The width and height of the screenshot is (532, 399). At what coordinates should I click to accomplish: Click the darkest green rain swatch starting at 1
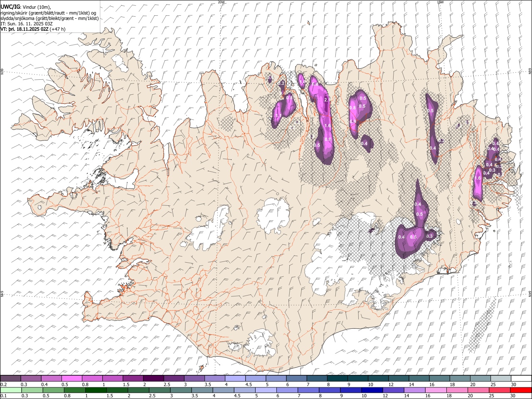click(96, 390)
